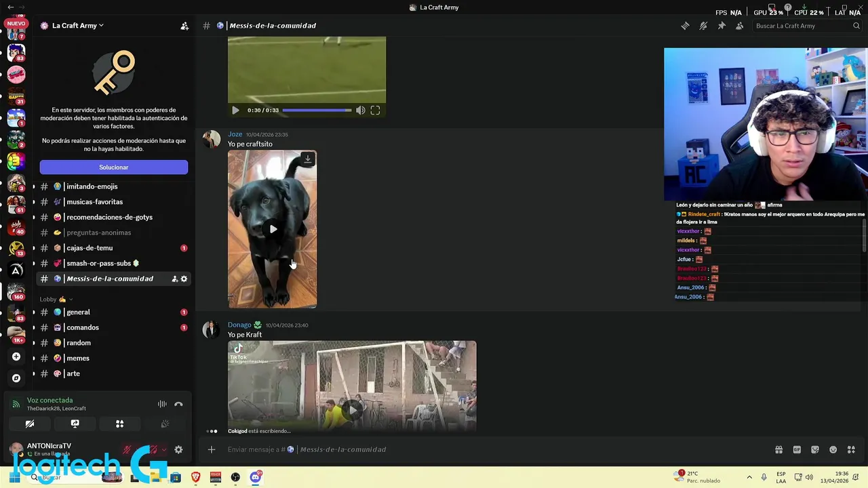Open the sticker picker
Screen dimensions: 868x488
815,449
